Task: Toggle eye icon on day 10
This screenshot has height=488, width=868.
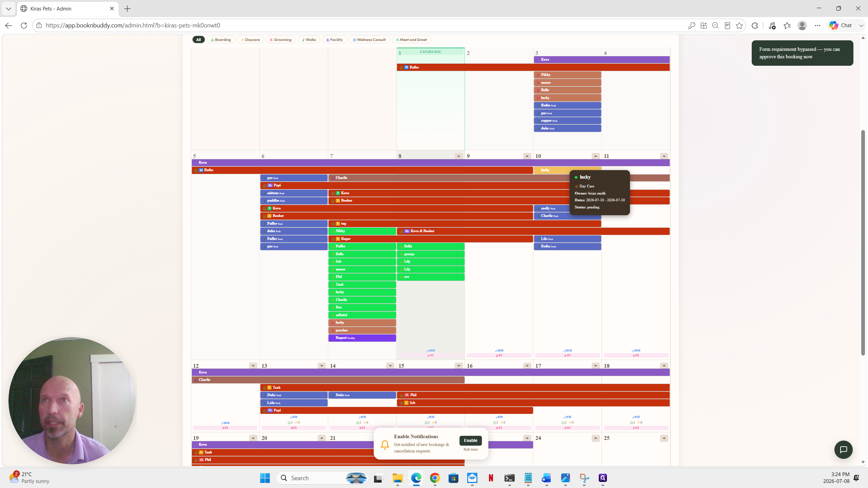Action: click(595, 156)
